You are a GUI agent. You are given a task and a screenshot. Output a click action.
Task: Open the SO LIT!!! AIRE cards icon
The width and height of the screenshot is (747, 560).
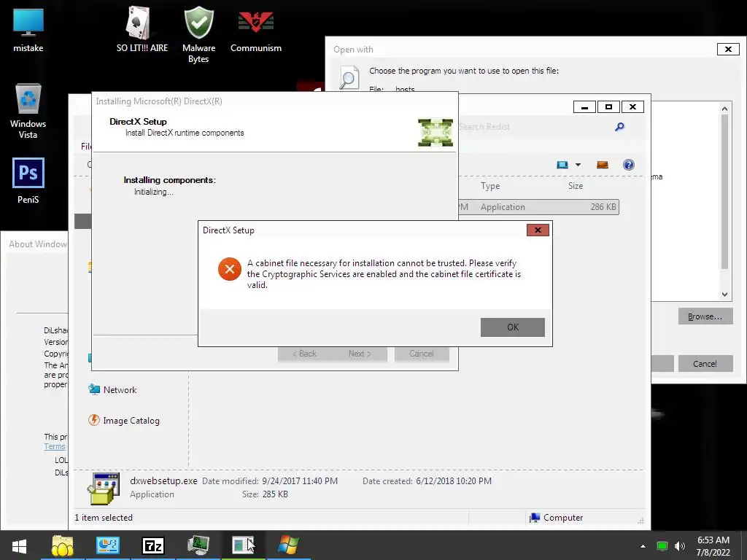point(142,29)
